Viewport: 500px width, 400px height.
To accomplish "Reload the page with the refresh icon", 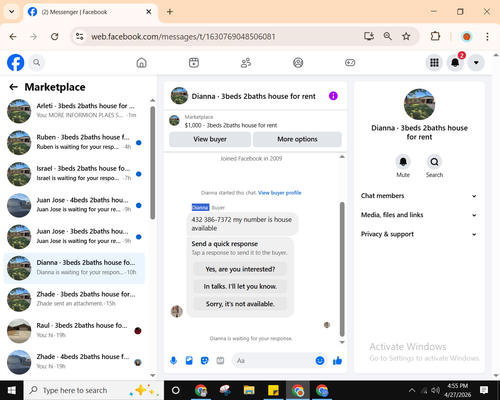I will (55, 36).
